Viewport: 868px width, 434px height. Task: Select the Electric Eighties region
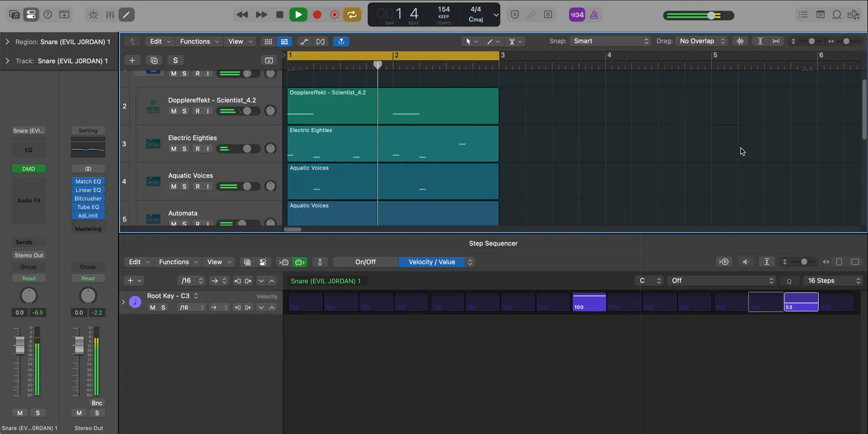(393, 144)
